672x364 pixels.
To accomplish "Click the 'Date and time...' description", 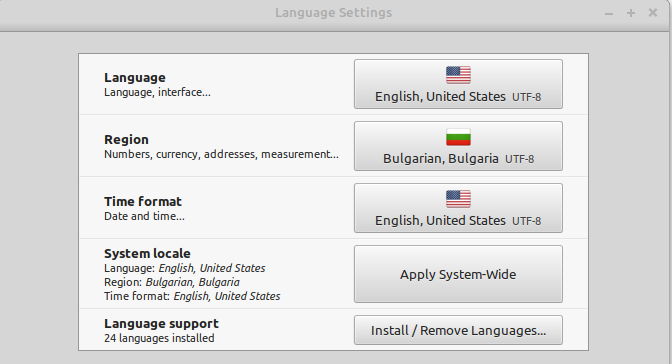I will (144, 216).
